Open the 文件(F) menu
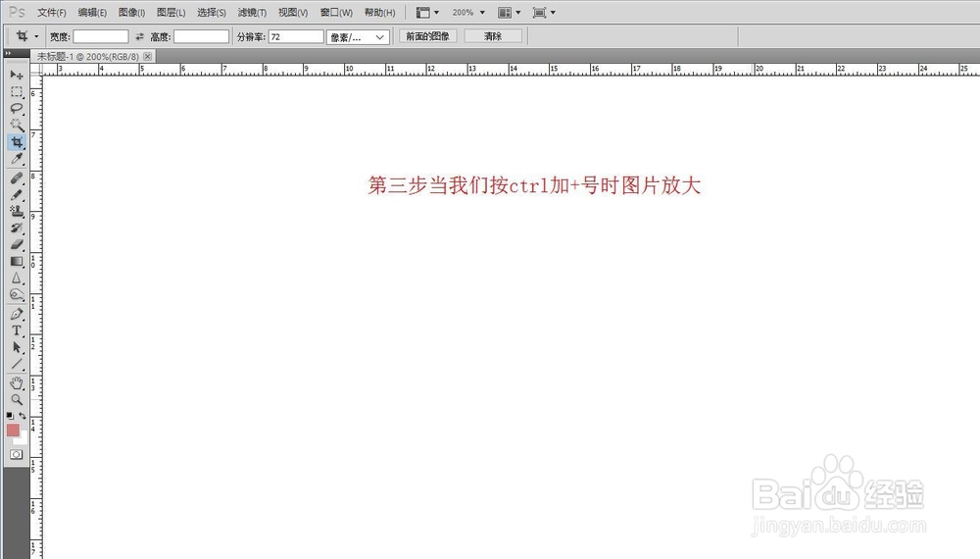Screen dimensions: 980x559 point(52,13)
